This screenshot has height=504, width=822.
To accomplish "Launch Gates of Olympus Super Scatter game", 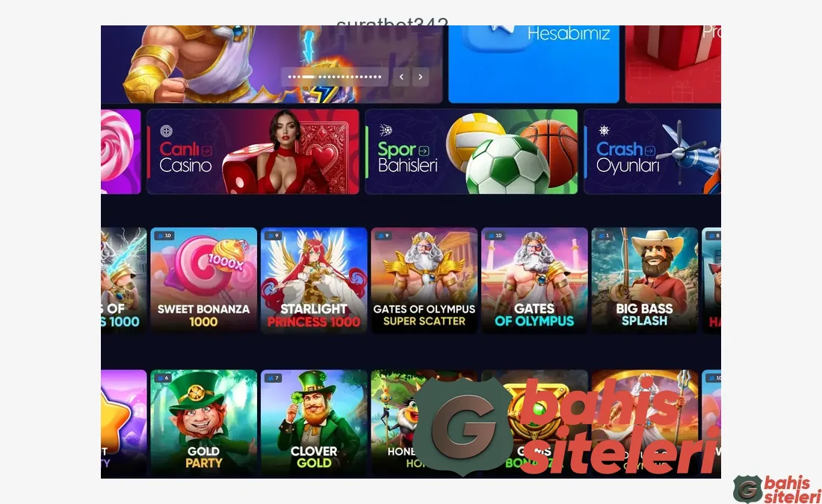I will click(x=424, y=280).
